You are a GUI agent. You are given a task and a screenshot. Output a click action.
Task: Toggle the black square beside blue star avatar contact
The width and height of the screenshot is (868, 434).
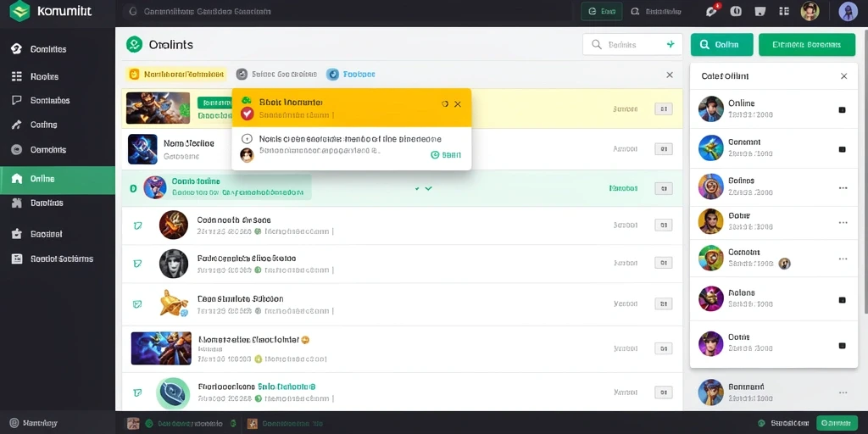coord(842,149)
